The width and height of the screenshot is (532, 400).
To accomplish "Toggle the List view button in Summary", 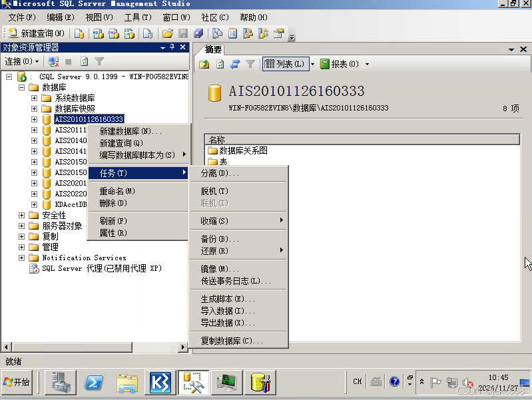I will 286,64.
